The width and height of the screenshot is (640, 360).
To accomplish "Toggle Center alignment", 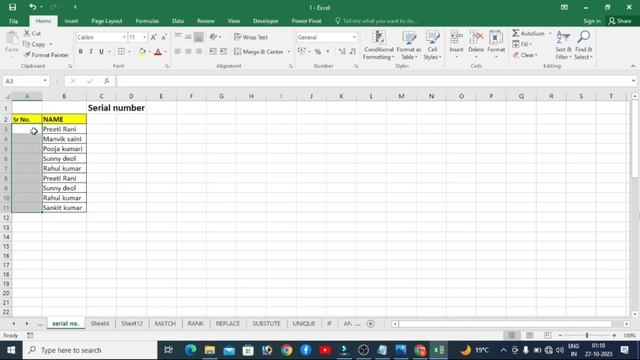I will (188, 51).
